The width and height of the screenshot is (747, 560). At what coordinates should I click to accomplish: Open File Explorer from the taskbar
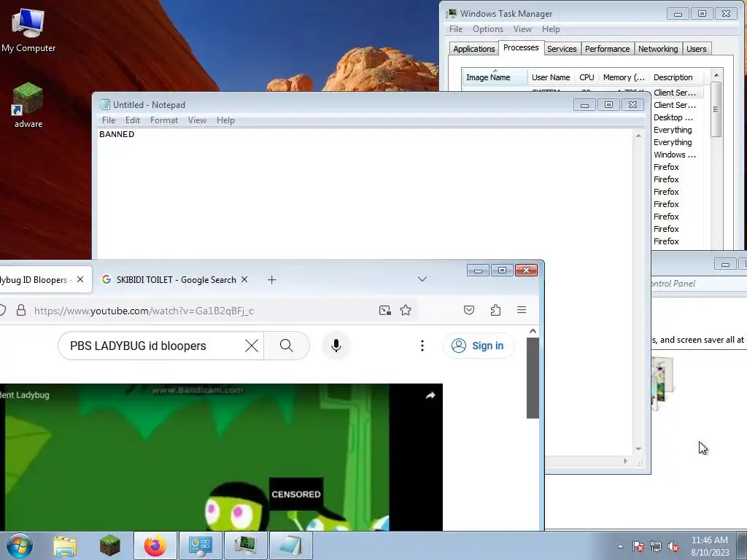coord(65,545)
